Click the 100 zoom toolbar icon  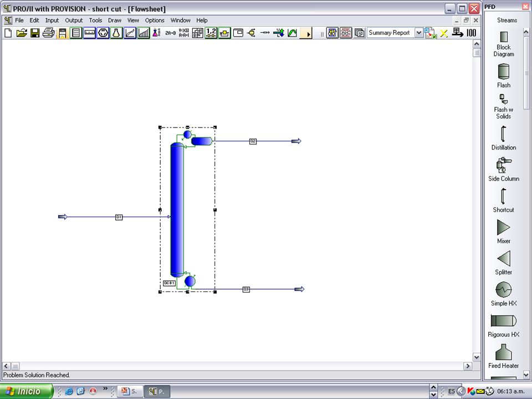pyautogui.click(x=471, y=33)
